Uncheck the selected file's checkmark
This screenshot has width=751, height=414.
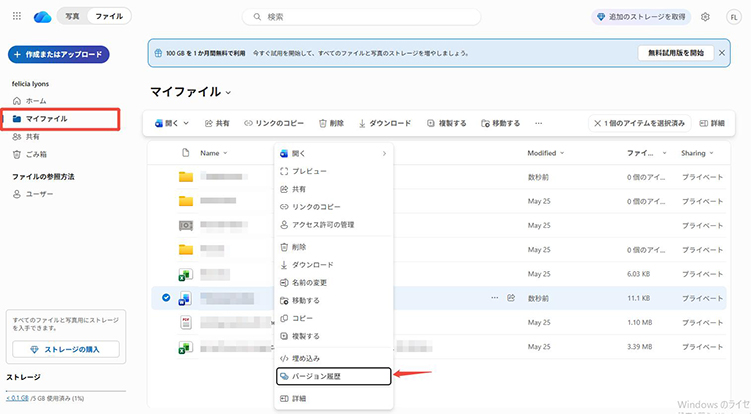point(166,298)
